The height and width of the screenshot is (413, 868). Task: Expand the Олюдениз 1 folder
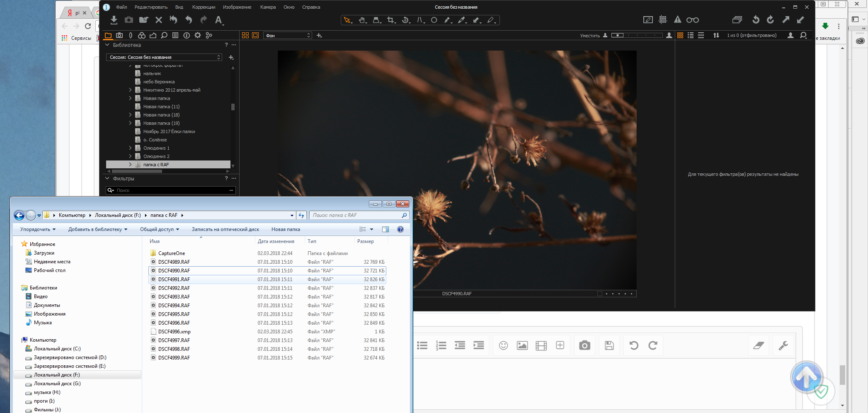pos(130,148)
